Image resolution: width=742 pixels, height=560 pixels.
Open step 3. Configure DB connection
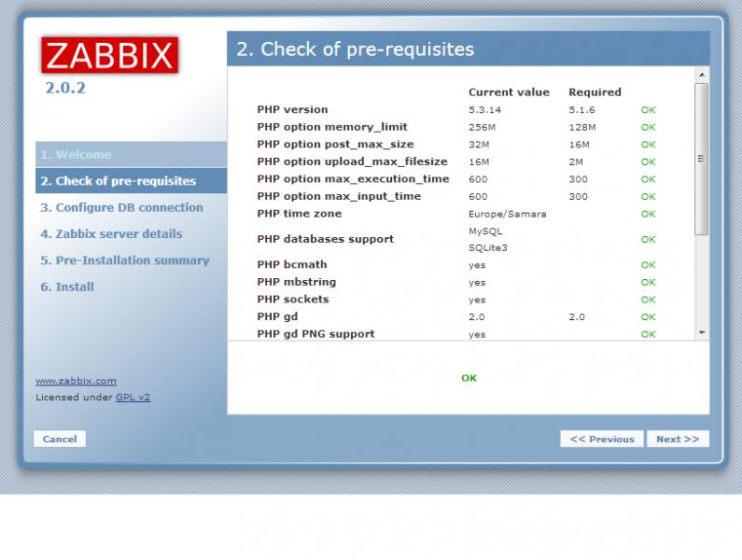click(121, 207)
